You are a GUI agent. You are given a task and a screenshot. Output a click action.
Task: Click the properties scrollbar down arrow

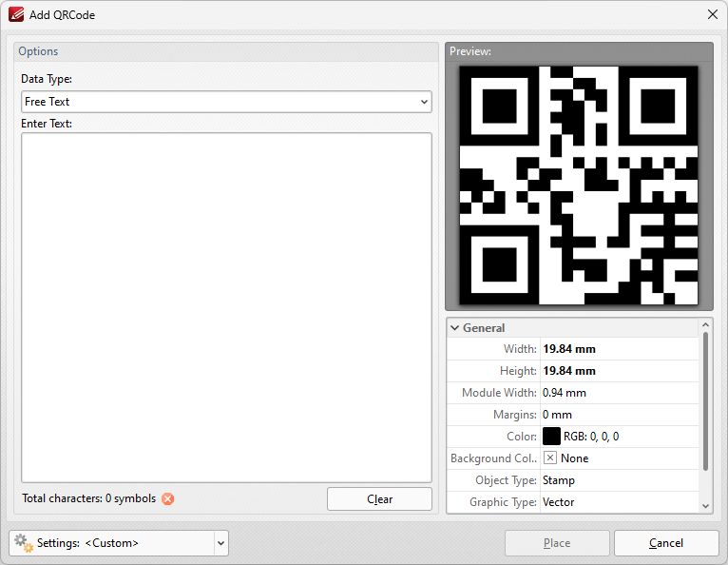(x=706, y=506)
